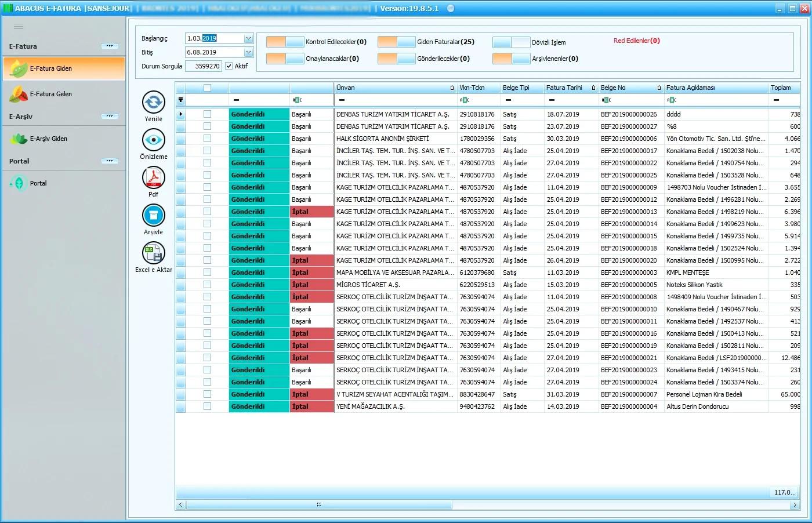Collapse the Portal section via its dots button
Image resolution: width=812 pixels, height=523 pixels.
(110, 161)
